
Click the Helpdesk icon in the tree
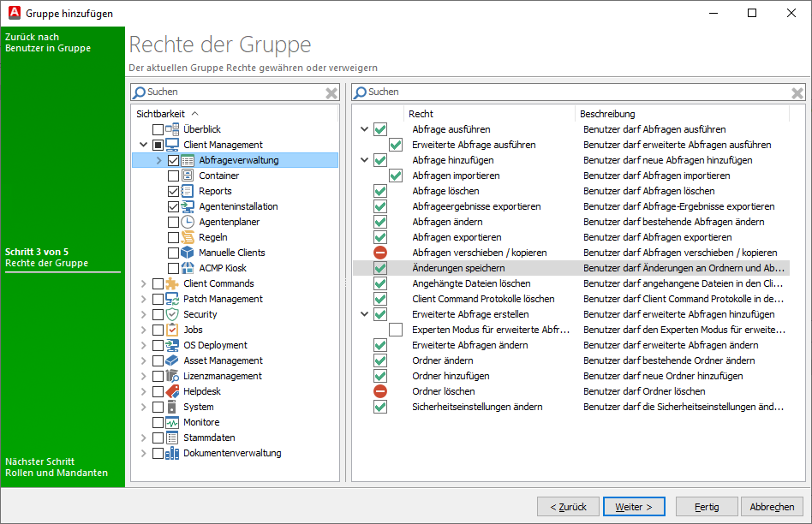171,391
